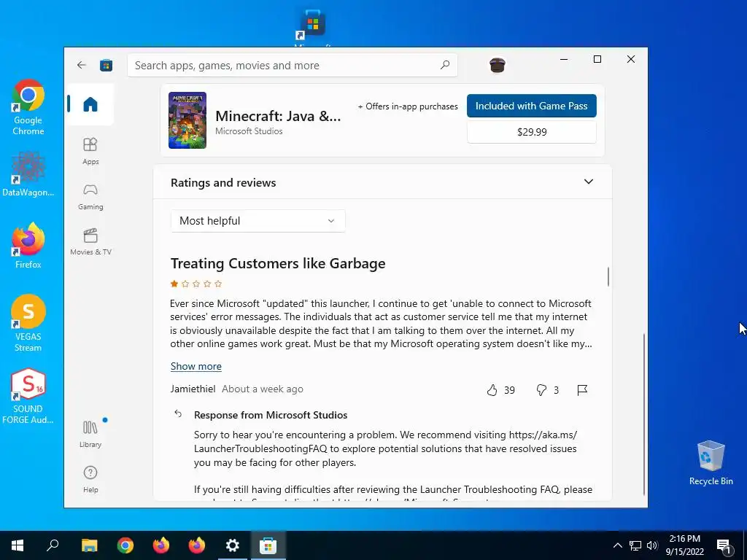
Task: Open the Most helpful sort dropdown
Action: click(x=258, y=221)
